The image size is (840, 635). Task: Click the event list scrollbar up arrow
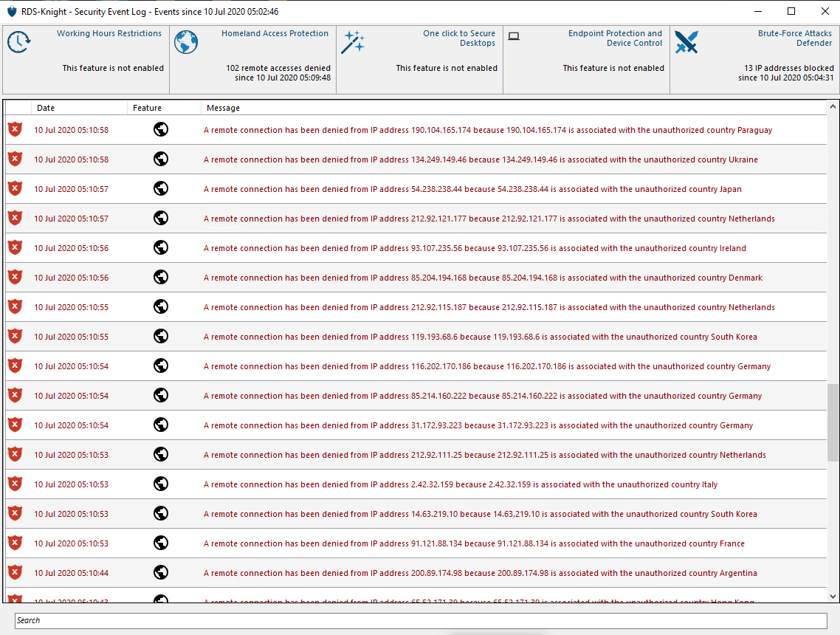pyautogui.click(x=833, y=106)
